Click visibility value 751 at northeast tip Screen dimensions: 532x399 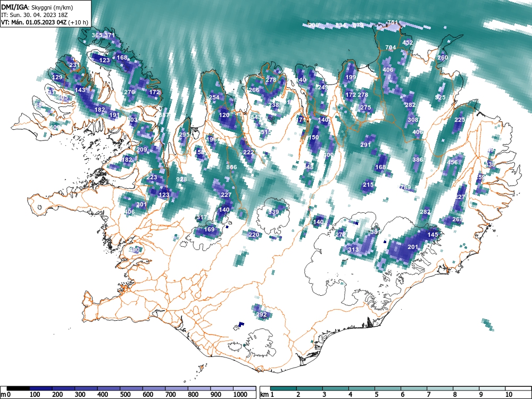click(393, 22)
